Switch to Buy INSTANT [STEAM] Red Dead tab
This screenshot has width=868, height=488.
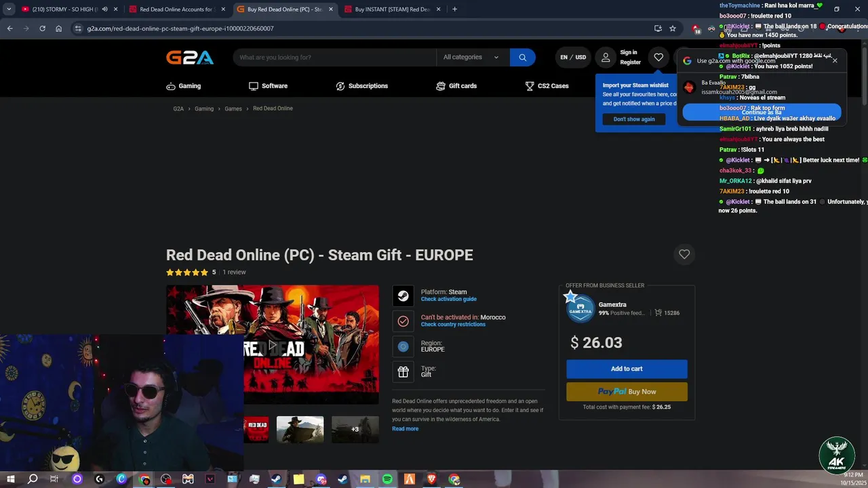[393, 9]
